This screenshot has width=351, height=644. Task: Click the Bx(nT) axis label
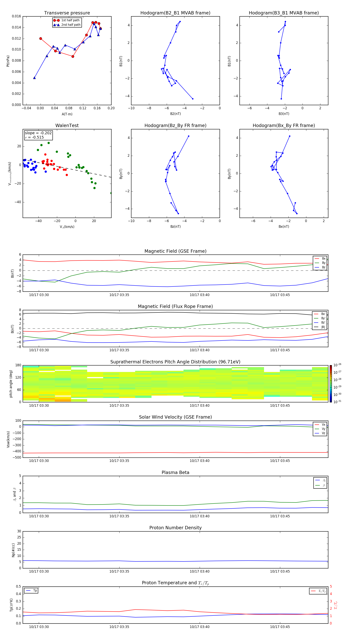click(284, 227)
